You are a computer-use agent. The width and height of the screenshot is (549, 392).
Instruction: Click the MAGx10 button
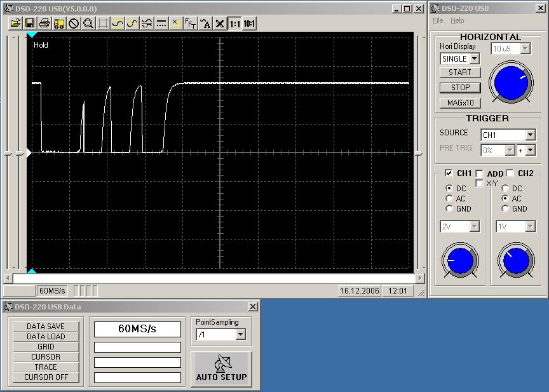(x=460, y=103)
